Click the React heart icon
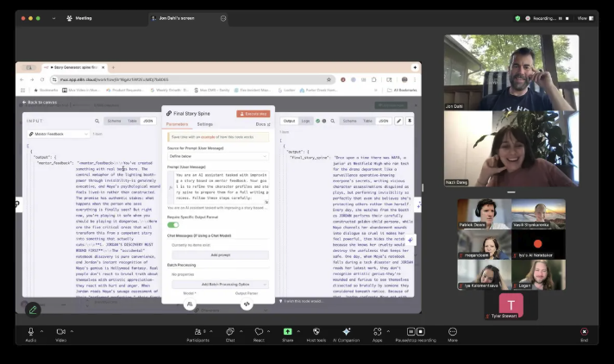Image resolution: width=614 pixels, height=364 pixels. [x=259, y=332]
